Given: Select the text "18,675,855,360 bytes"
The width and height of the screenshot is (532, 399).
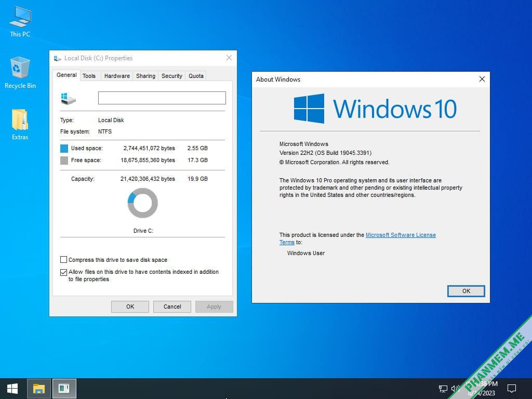Looking at the screenshot, I should pyautogui.click(x=148, y=160).
